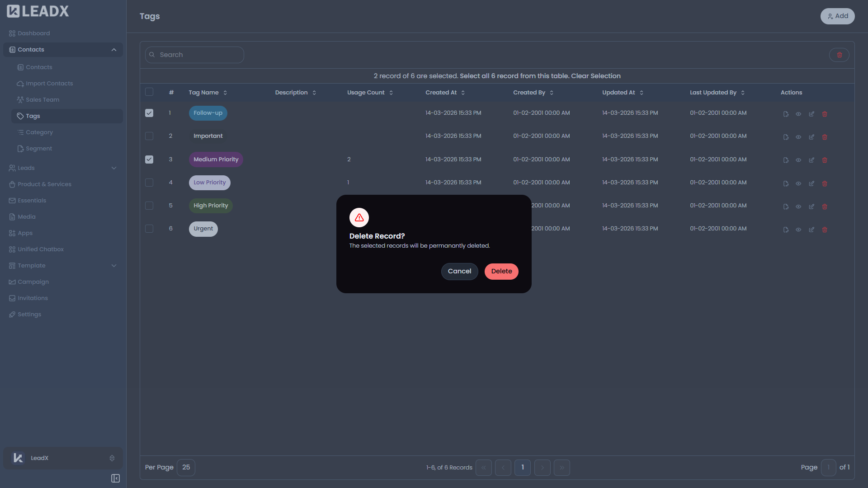Expand the Leads sidebar menu
The image size is (868, 488).
[x=113, y=168]
